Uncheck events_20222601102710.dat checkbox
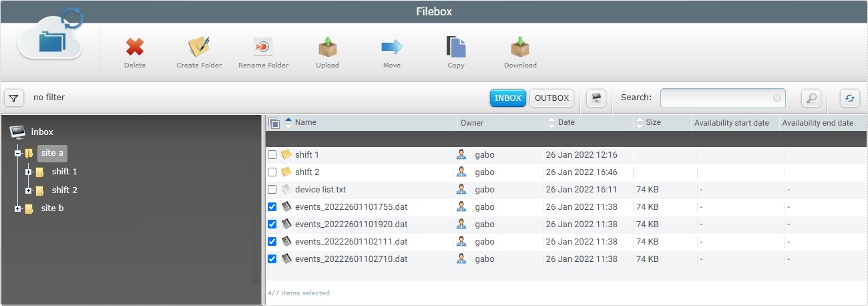Screen dimensions: 868x306 [x=272, y=259]
